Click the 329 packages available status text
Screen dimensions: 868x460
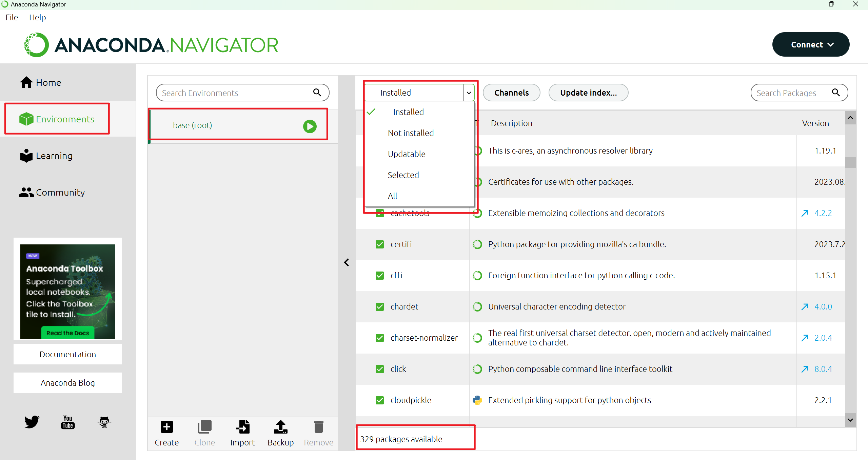(401, 439)
